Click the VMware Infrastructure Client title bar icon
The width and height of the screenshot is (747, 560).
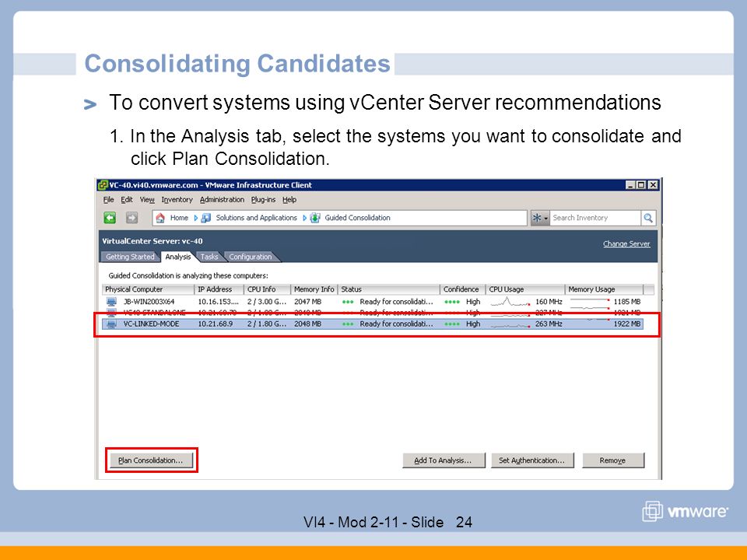[x=103, y=185]
